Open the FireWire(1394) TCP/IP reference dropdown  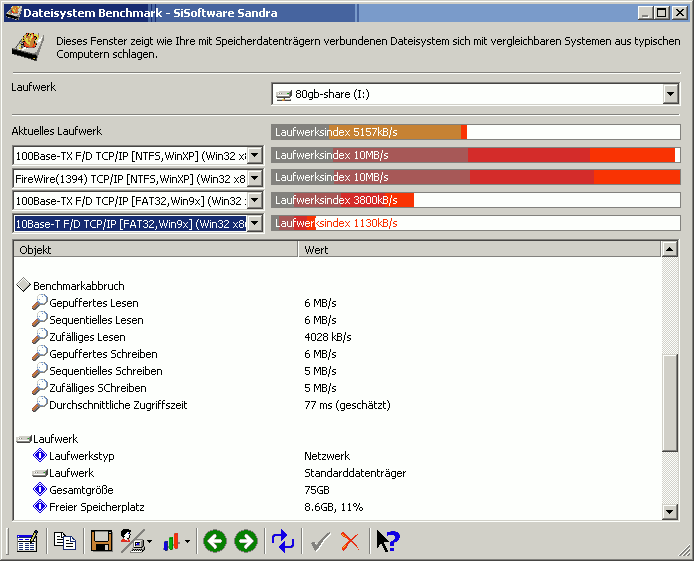[254, 178]
